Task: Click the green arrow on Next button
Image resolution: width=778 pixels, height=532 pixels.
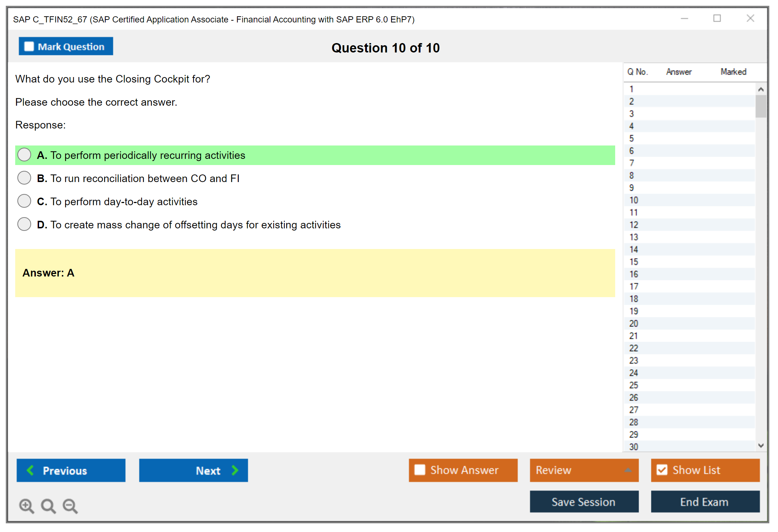Action: tap(235, 470)
